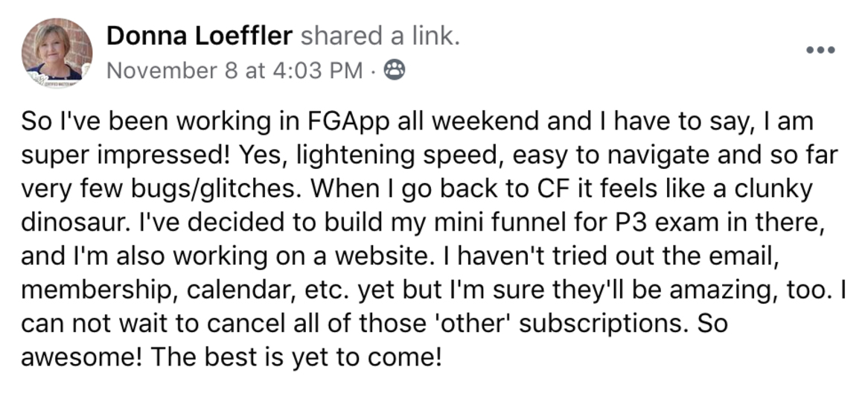Click the November 8 at 4:03 PM timestamp
868x396 pixels.
click(x=235, y=71)
